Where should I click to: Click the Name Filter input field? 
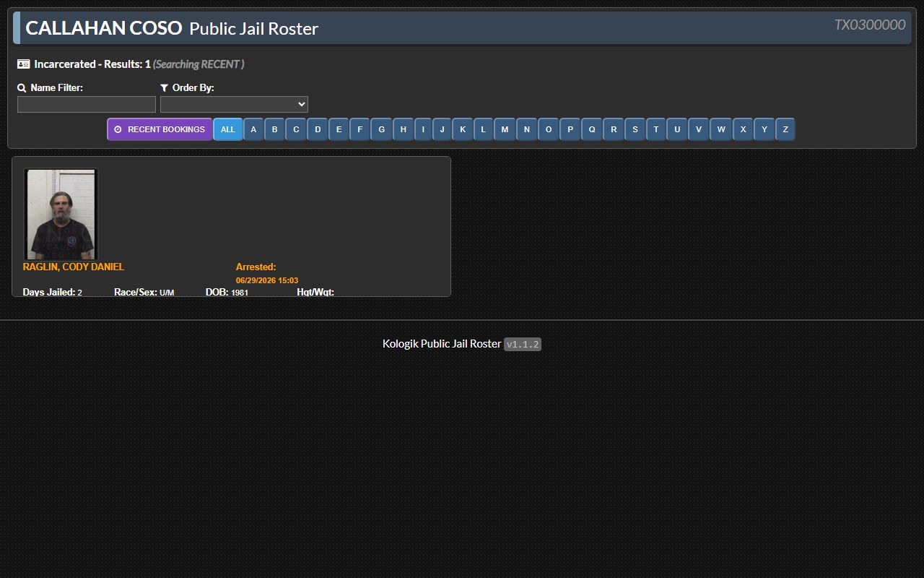(87, 105)
